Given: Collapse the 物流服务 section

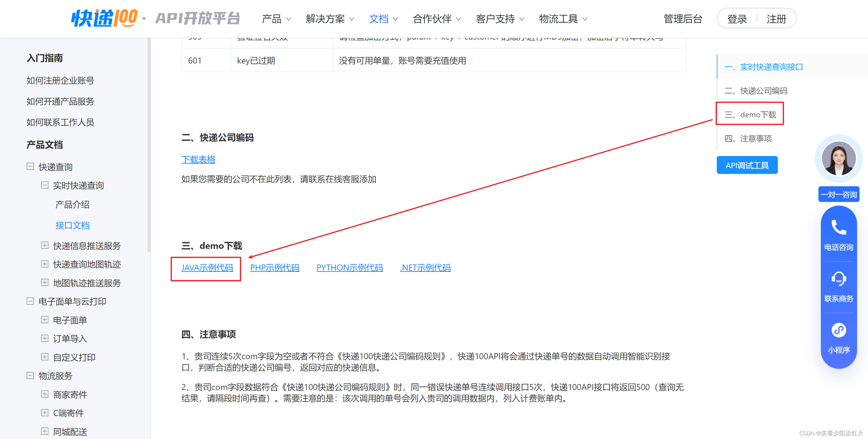Looking at the screenshot, I should (x=30, y=375).
